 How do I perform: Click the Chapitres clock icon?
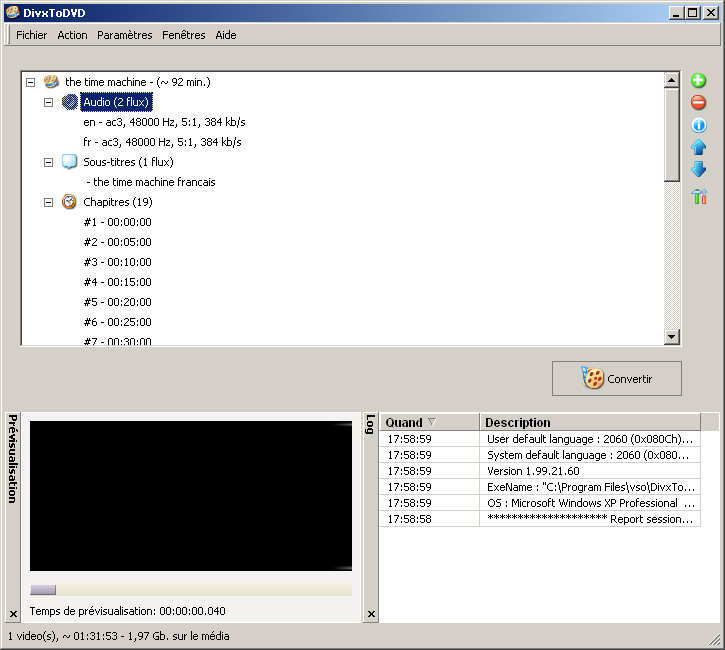(69, 202)
